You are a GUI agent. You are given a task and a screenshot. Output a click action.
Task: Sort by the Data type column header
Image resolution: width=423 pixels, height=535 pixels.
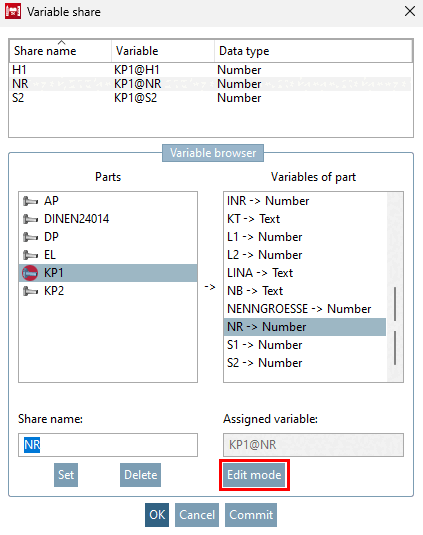click(313, 51)
